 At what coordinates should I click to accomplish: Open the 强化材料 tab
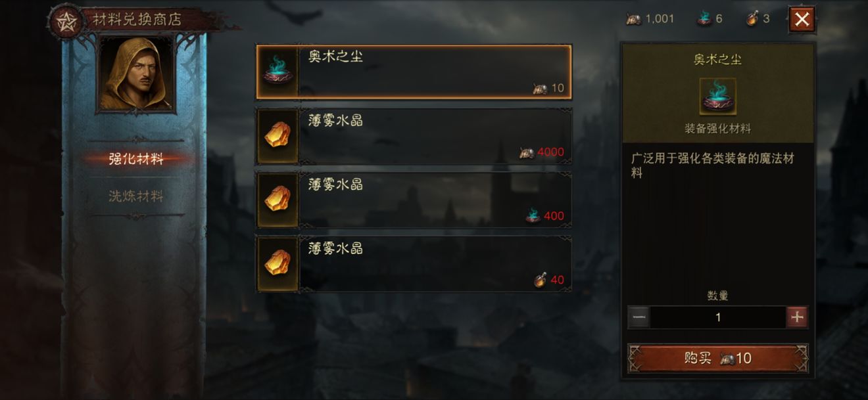(136, 159)
